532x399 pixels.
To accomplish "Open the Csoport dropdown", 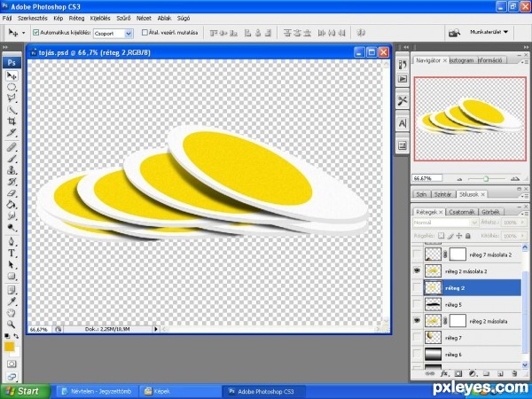I will 113,34.
